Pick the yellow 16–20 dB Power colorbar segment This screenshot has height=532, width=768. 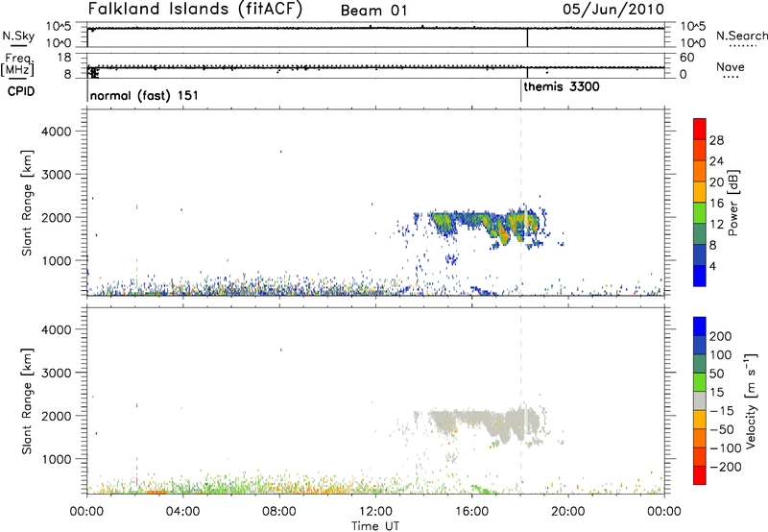pos(700,192)
